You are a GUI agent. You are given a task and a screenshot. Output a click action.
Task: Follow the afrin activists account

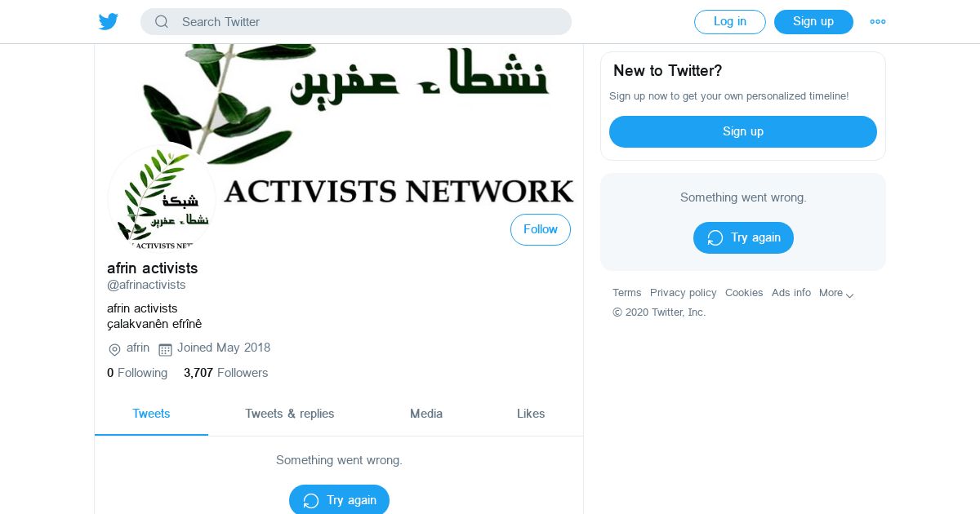tap(541, 230)
